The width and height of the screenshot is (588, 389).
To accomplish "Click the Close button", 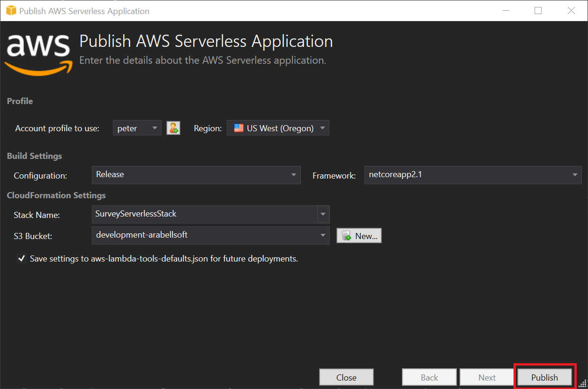I will click(346, 377).
